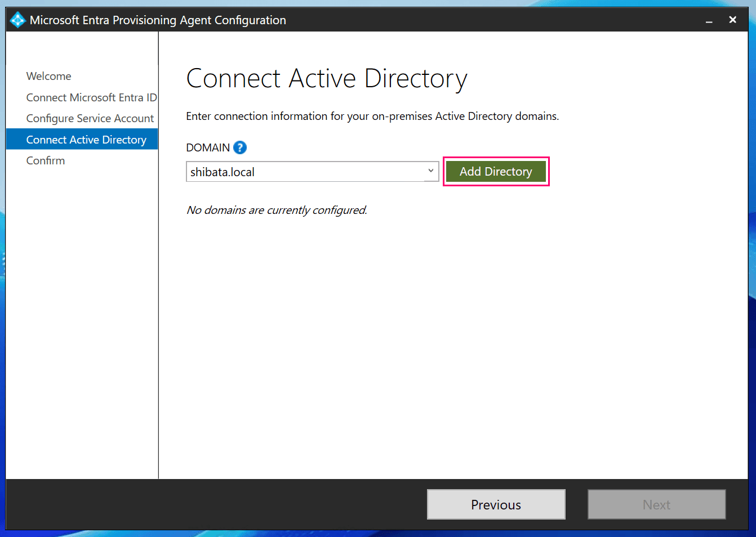This screenshot has width=756, height=537.
Task: Select the Welcome step in sidebar
Action: [x=49, y=76]
